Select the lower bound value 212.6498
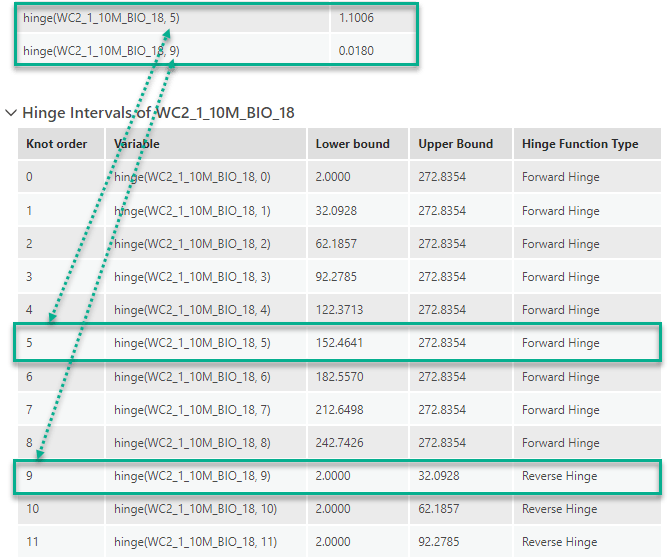Screen dimensions: 670x559 [x=339, y=410]
